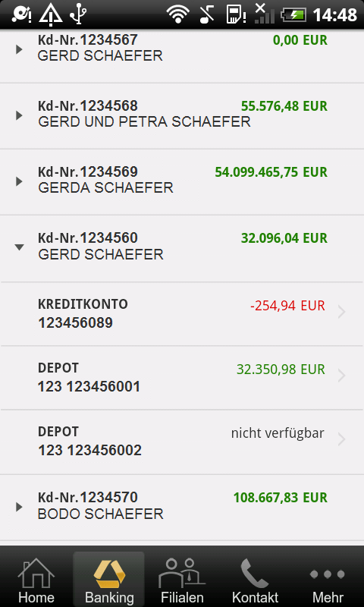This screenshot has height=607, width=364.
Task: Tap the USB connection status icon
Action: (78, 14)
